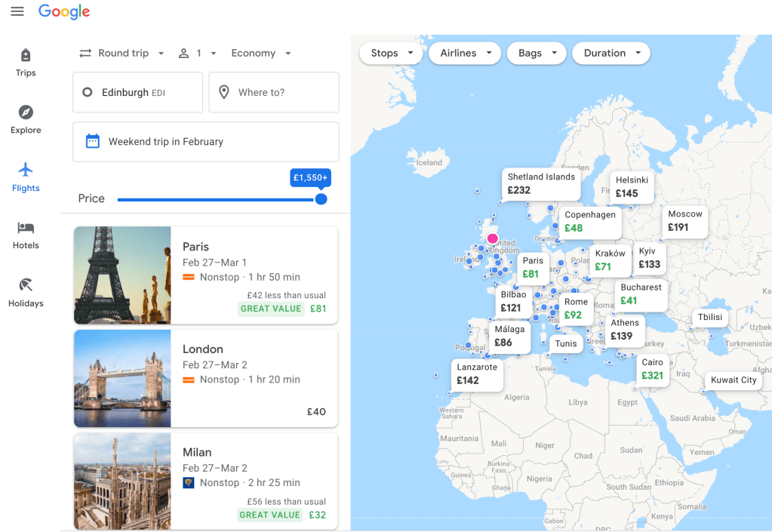772x532 pixels.
Task: Change the Economy cabin class dropdown
Action: point(261,53)
